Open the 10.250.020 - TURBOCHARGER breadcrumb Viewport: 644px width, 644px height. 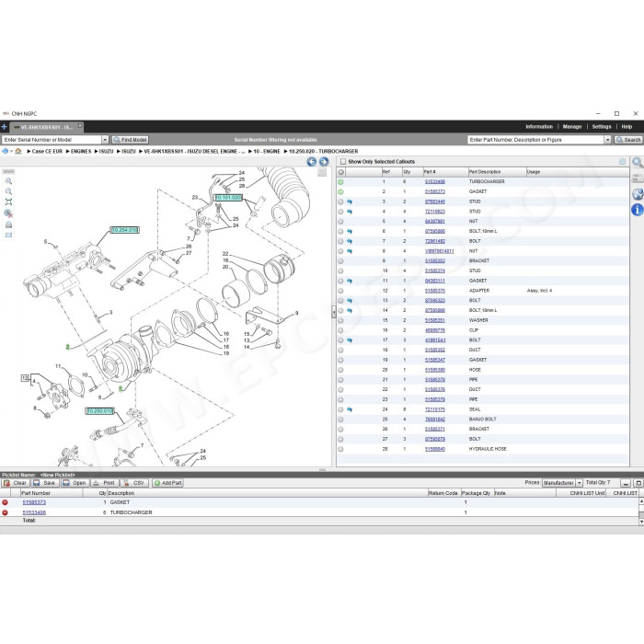pos(323,151)
